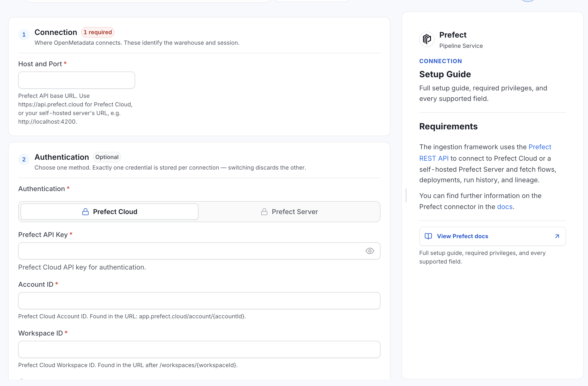Click the Host and Port label
The image size is (588, 386).
(40, 64)
